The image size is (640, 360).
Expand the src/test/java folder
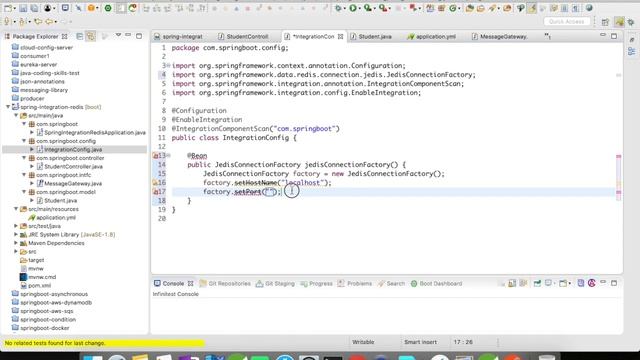click(x=16, y=226)
